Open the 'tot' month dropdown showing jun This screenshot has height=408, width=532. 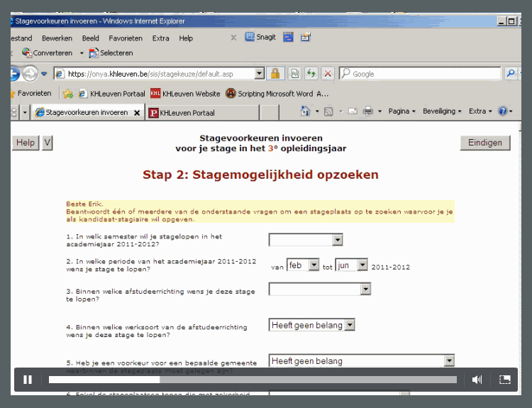352,265
